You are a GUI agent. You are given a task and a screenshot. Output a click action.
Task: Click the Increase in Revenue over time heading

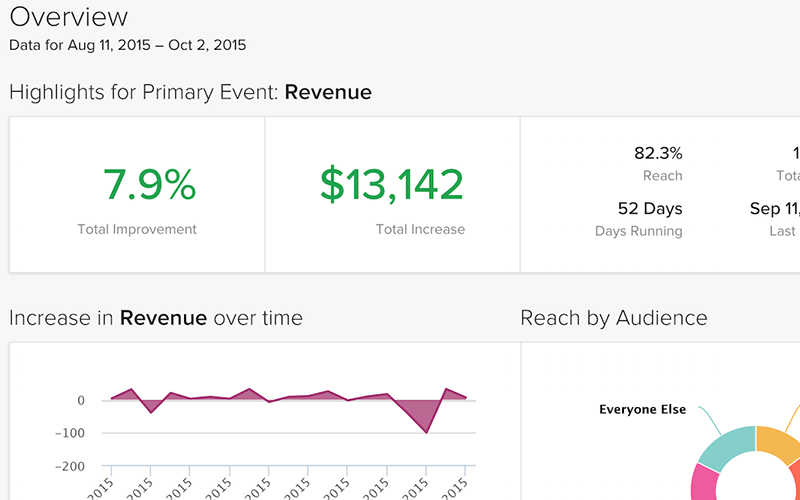156,318
